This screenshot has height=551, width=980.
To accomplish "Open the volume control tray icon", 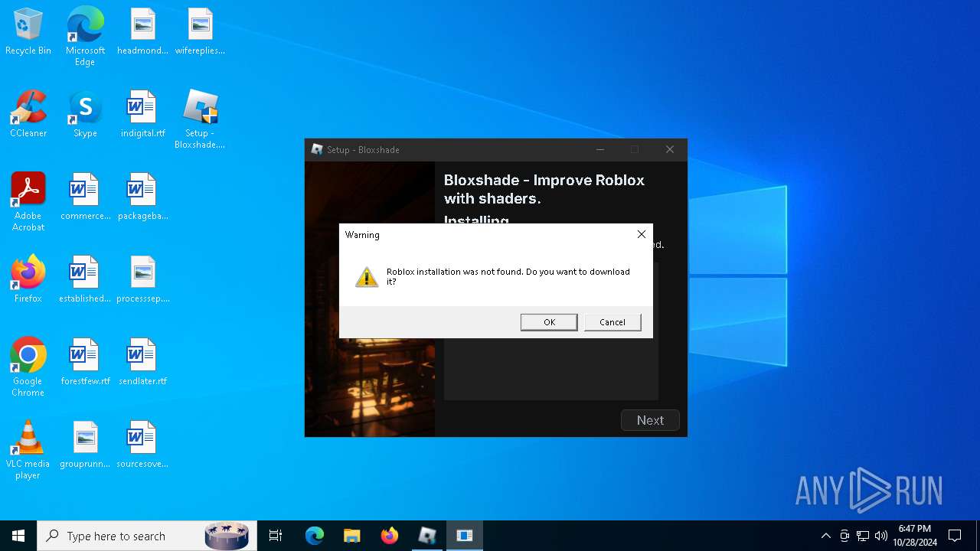I will [881, 536].
